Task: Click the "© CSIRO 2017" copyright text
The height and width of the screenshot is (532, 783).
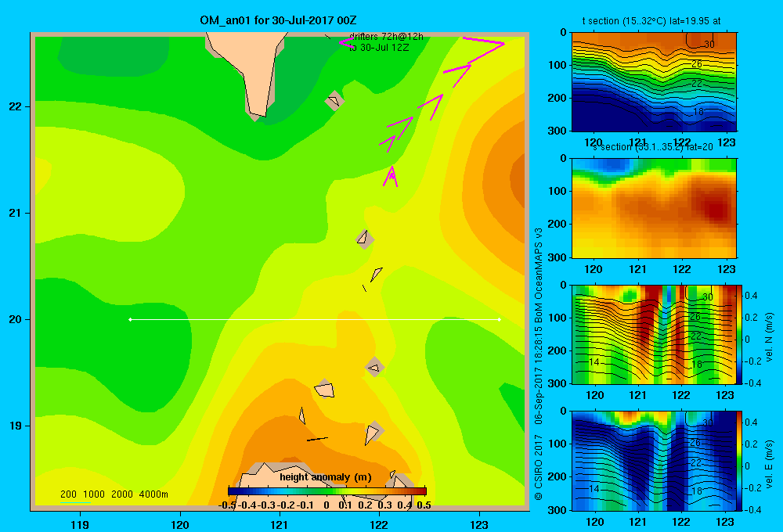Action: pos(539,467)
